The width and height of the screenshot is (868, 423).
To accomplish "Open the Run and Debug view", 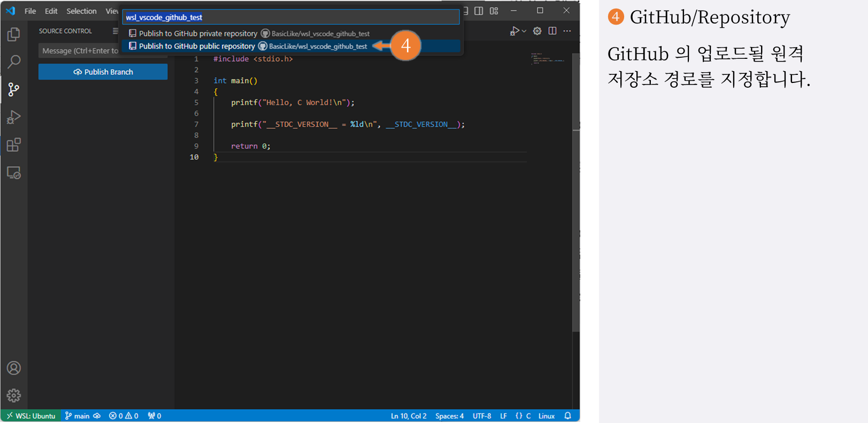I will click(x=14, y=117).
